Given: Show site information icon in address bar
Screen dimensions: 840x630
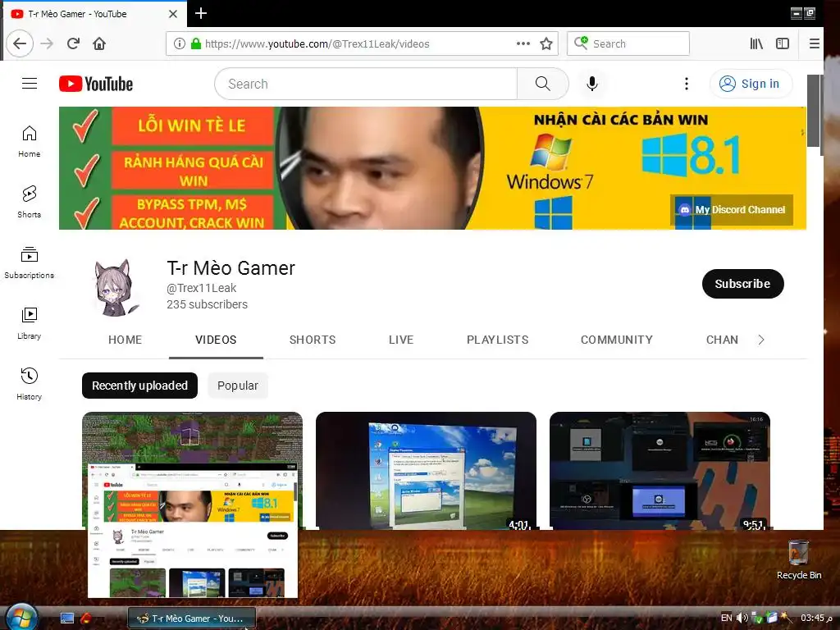Looking at the screenshot, I should 180,43.
